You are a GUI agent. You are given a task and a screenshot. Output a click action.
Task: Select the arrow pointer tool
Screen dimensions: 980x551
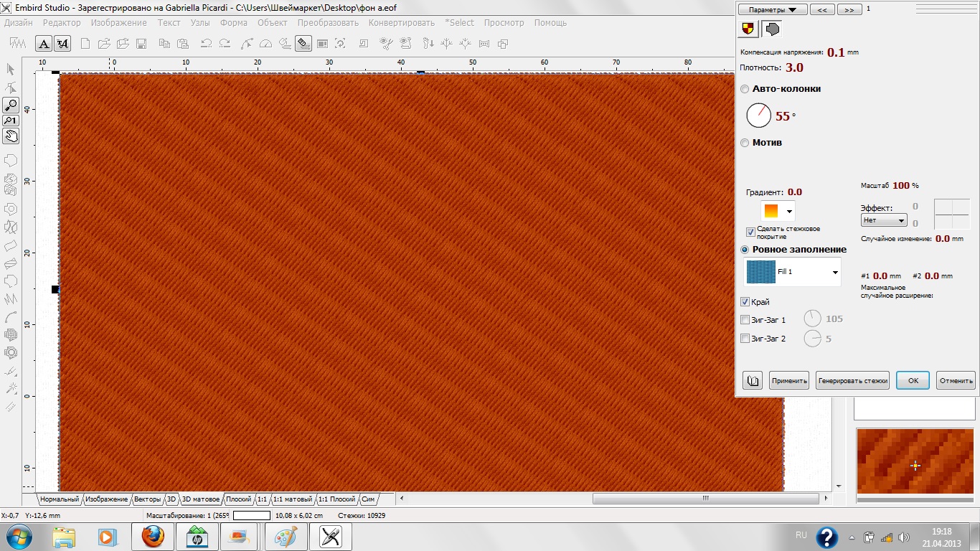(11, 70)
